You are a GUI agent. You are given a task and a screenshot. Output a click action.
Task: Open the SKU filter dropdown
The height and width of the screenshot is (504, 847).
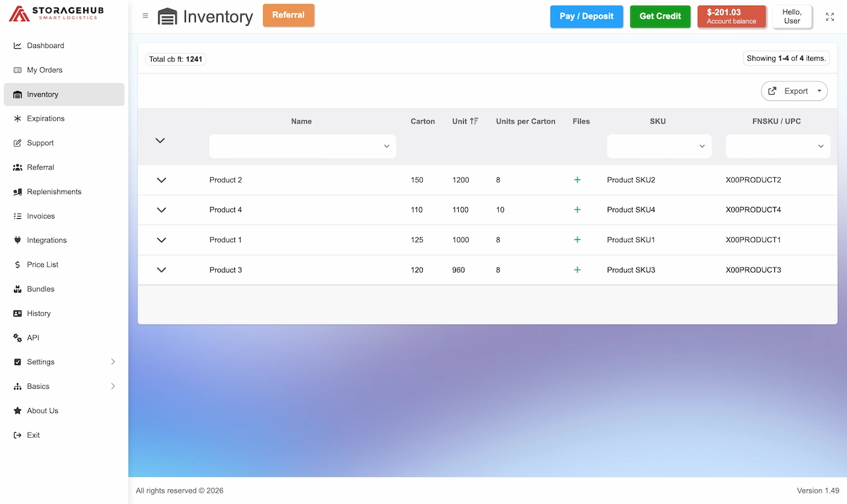coord(659,146)
